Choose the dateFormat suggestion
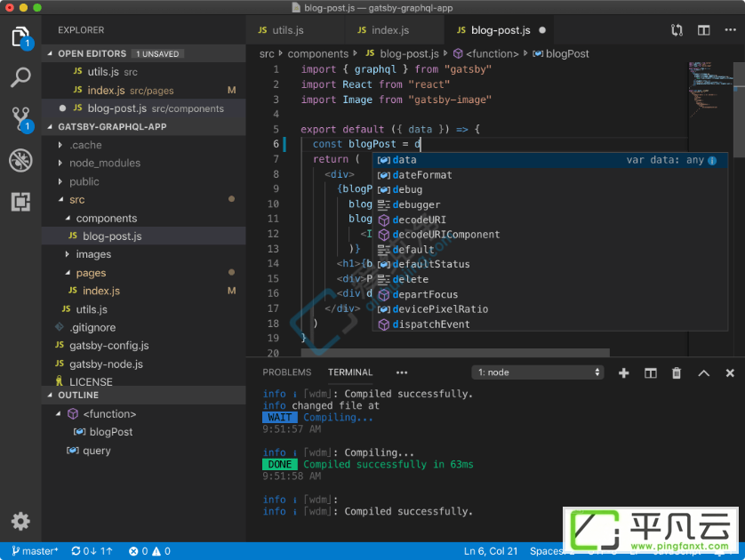Image resolution: width=745 pixels, height=560 pixels. pyautogui.click(x=550, y=175)
